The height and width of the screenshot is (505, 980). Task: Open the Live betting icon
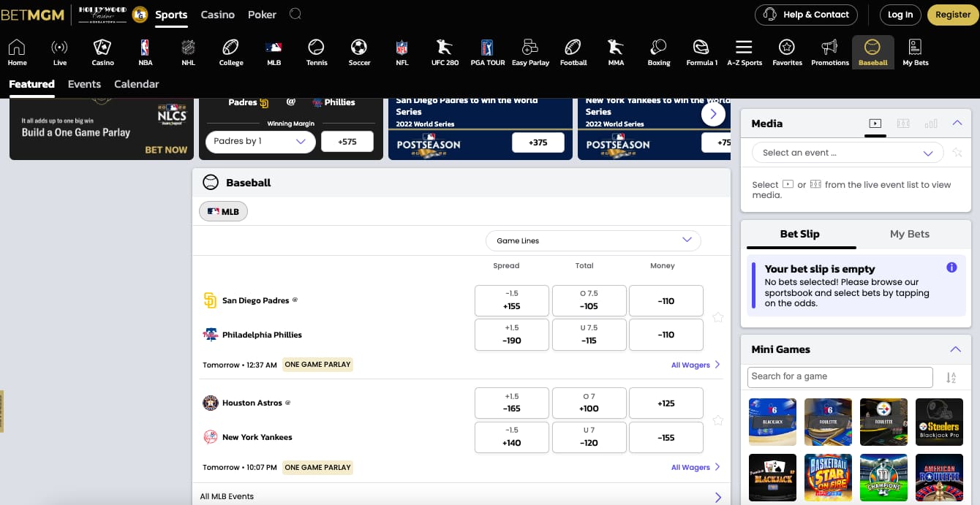tap(60, 53)
